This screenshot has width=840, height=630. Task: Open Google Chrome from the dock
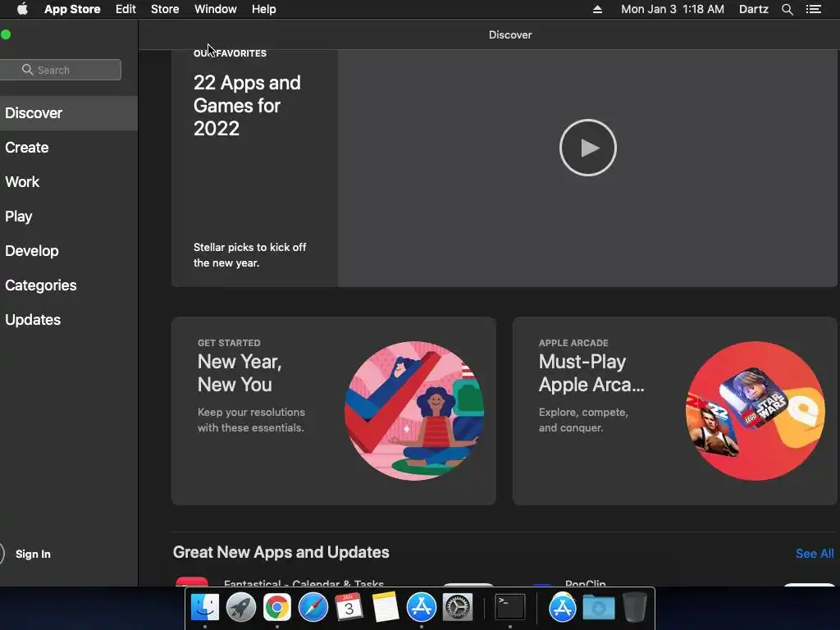coord(276,608)
